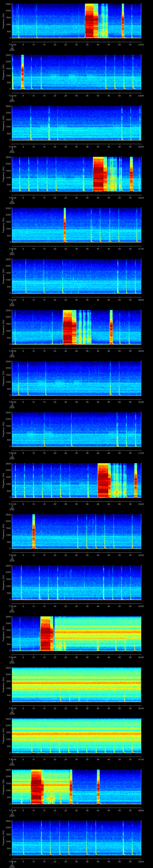Click the 23:00 end label of the first spectrogram

141,44
